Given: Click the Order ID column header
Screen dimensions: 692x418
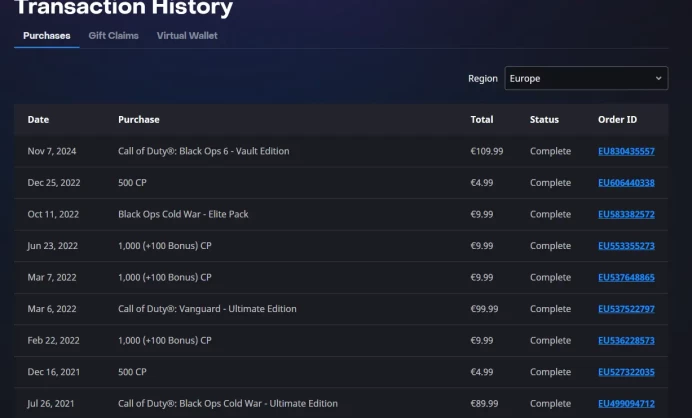Looking at the screenshot, I should tap(617, 120).
